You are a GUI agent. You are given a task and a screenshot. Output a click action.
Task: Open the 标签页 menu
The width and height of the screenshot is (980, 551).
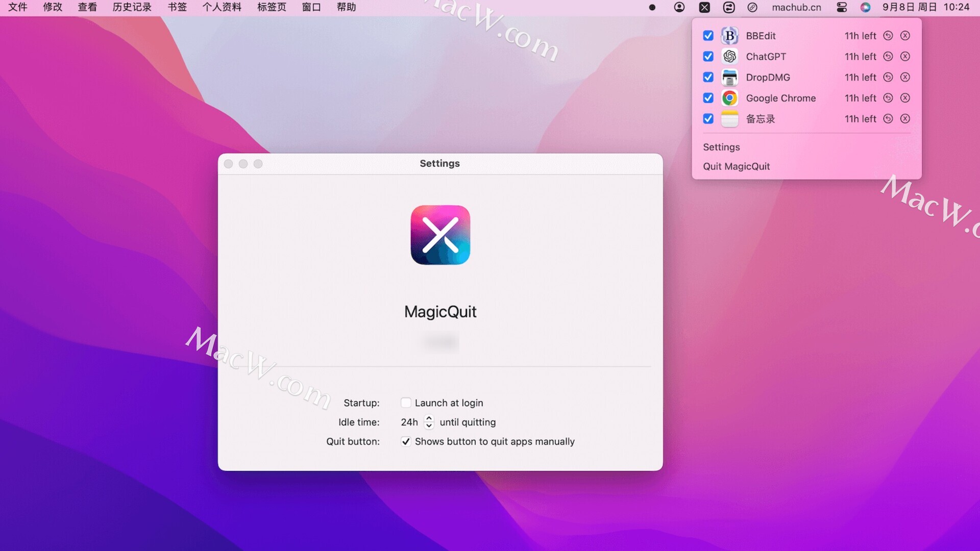[x=272, y=7]
